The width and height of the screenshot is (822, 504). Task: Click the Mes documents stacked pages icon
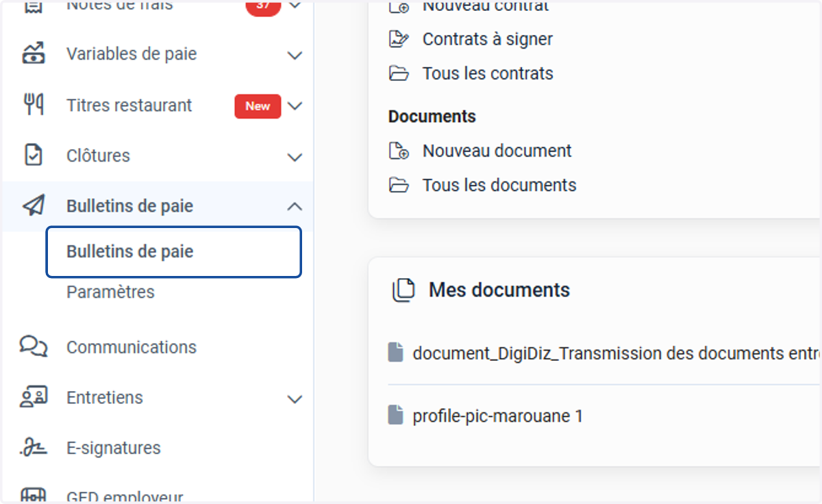click(403, 290)
